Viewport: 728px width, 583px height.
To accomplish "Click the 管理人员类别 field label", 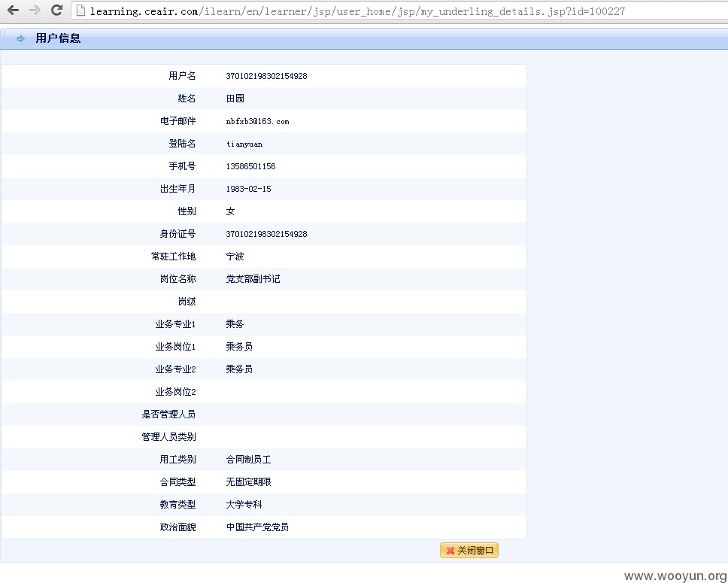I will (x=168, y=436).
